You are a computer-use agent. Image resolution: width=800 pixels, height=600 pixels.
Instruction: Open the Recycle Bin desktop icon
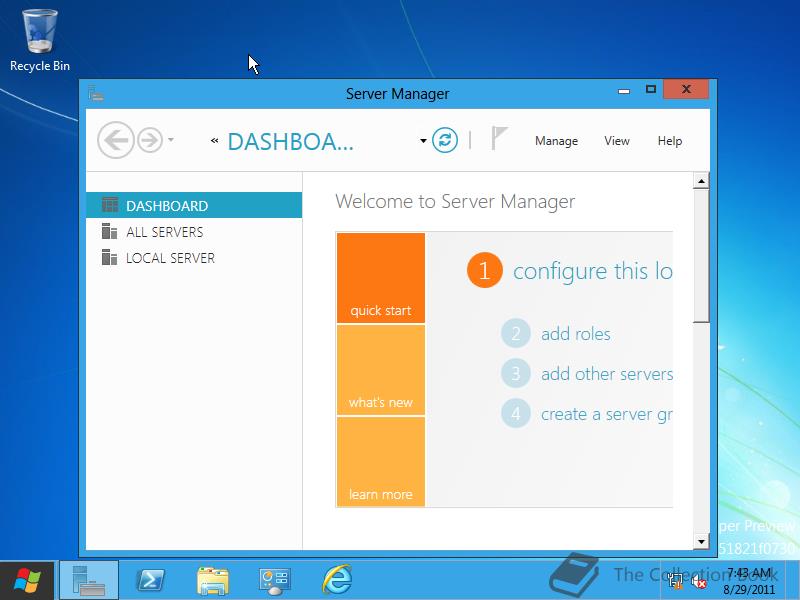pos(40,41)
